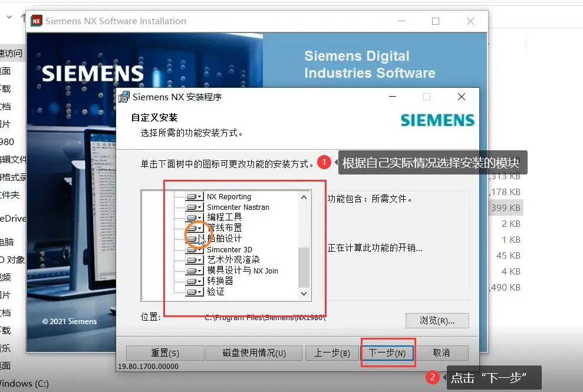This screenshot has height=392, width=583.
Task: Open the 模具设计与 NX Join feature dropdown icon
Action: [x=195, y=271]
